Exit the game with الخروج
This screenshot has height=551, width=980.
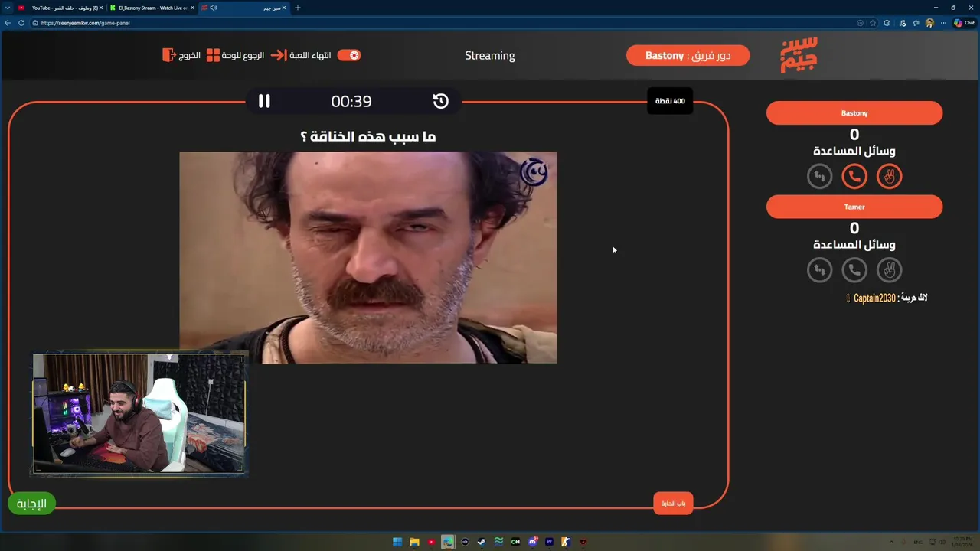181,55
